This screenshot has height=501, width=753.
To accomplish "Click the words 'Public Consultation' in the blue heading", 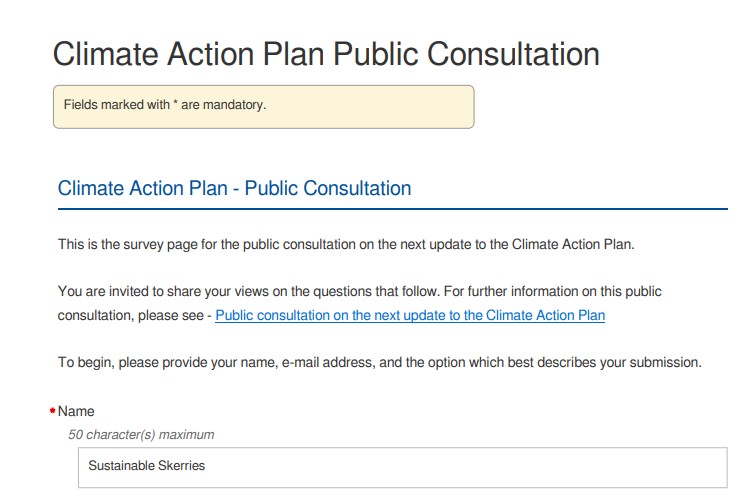I will point(328,188).
